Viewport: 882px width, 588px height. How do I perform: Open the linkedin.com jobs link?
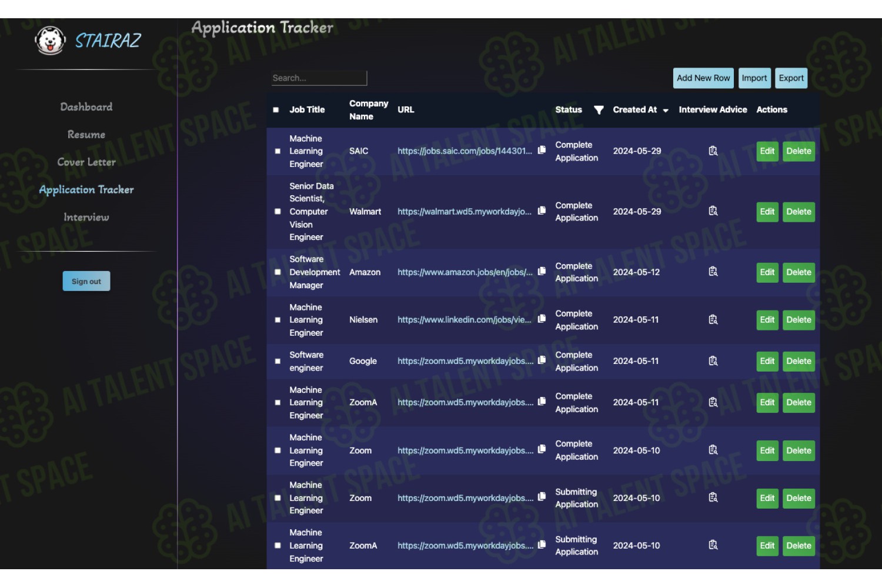point(465,320)
